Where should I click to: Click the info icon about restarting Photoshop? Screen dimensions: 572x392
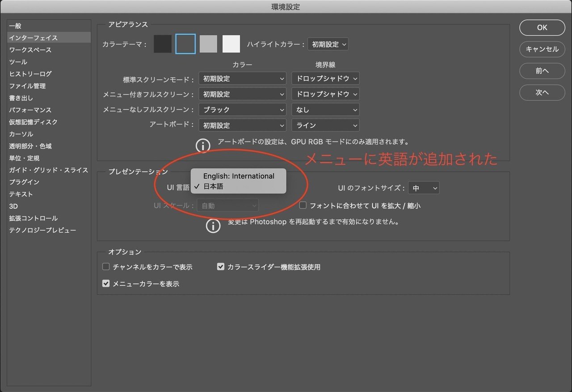click(213, 225)
